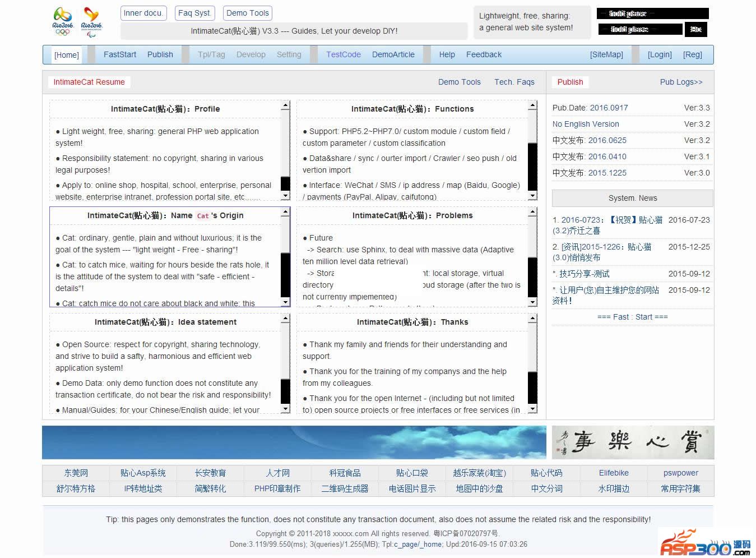Click the Name Cat's Origin scroll-up arrow
Screen dimensions: 756x558
285,212
